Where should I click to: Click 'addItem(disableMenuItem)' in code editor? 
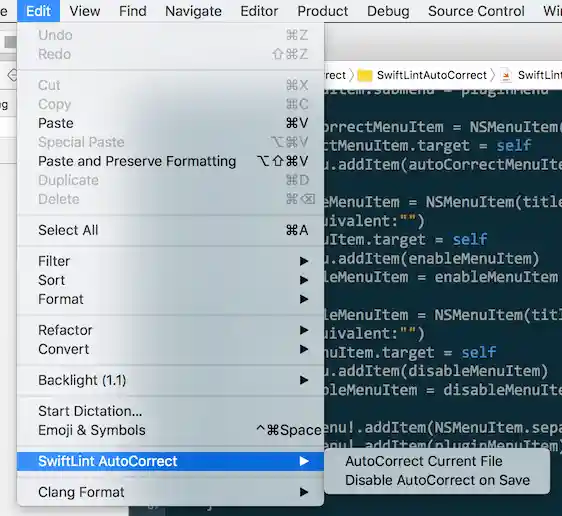(x=442, y=371)
